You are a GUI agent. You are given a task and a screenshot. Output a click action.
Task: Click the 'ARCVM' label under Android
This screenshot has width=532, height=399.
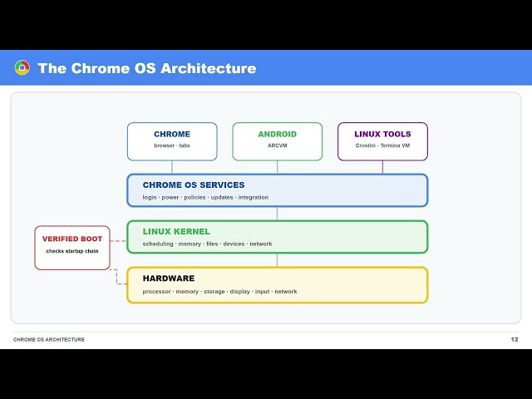277,145
